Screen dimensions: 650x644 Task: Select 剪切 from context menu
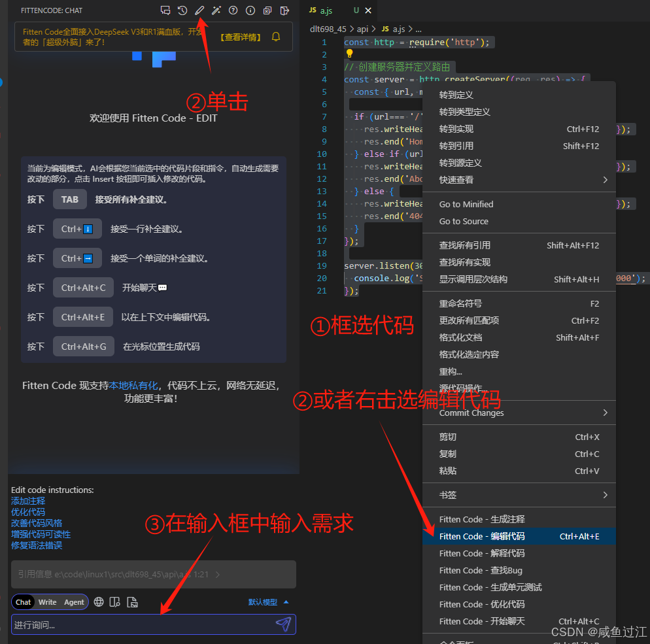[519, 437]
